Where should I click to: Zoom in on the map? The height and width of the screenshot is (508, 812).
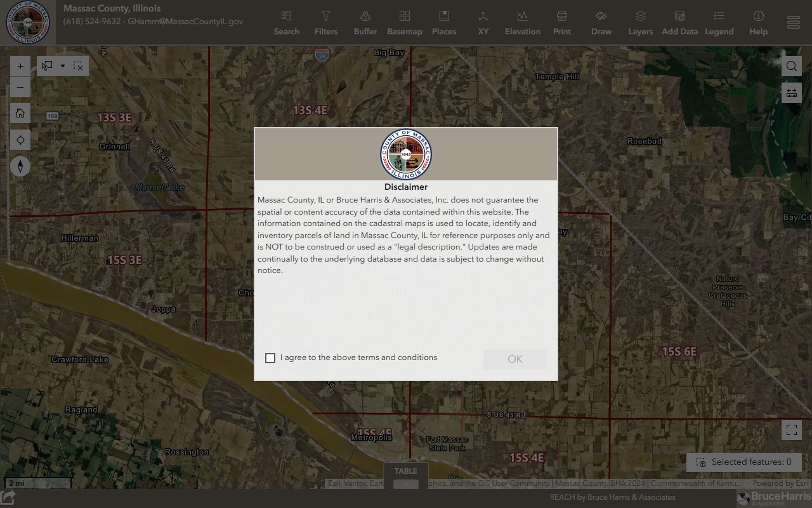pos(20,66)
